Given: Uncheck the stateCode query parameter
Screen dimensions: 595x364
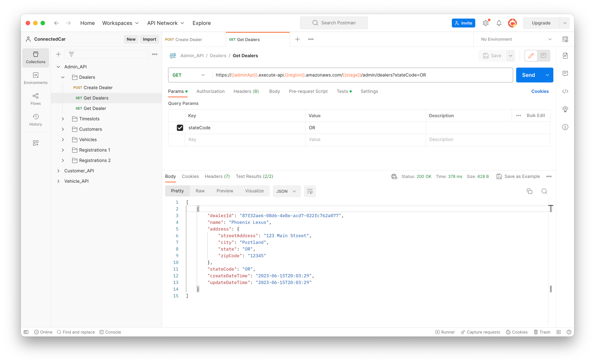Looking at the screenshot, I should coord(180,128).
